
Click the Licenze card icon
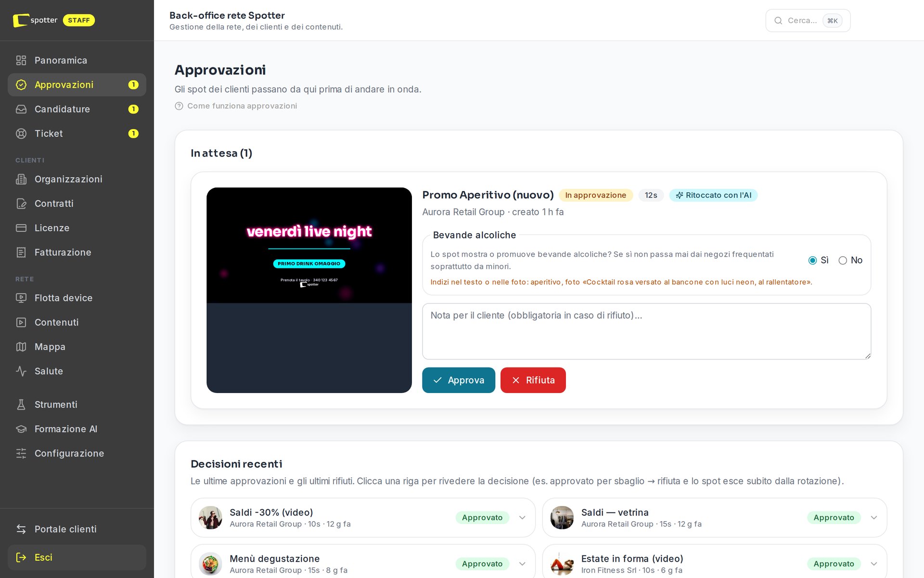pos(21,228)
